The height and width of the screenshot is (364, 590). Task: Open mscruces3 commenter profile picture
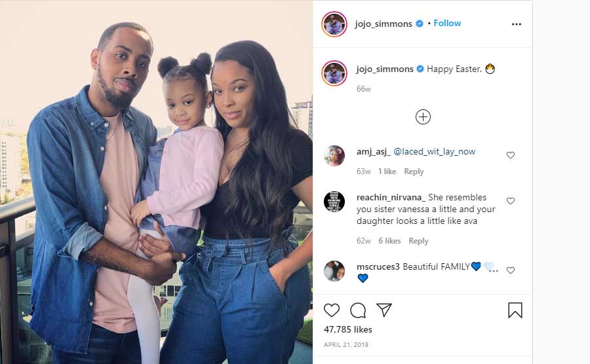tap(334, 271)
